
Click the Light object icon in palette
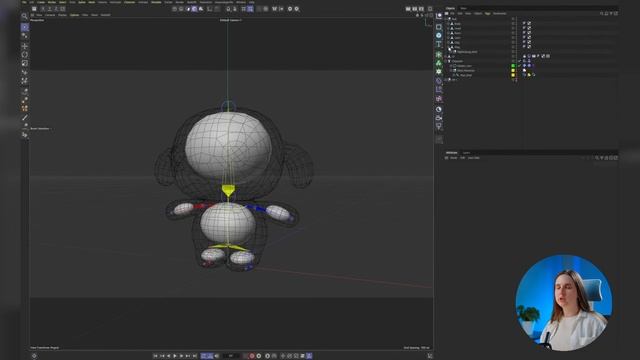[439, 127]
